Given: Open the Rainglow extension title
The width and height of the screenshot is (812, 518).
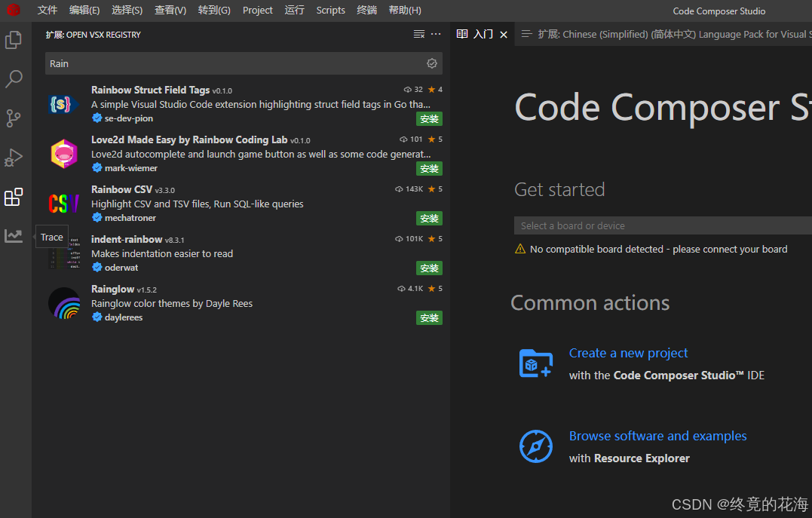Looking at the screenshot, I should pyautogui.click(x=113, y=289).
